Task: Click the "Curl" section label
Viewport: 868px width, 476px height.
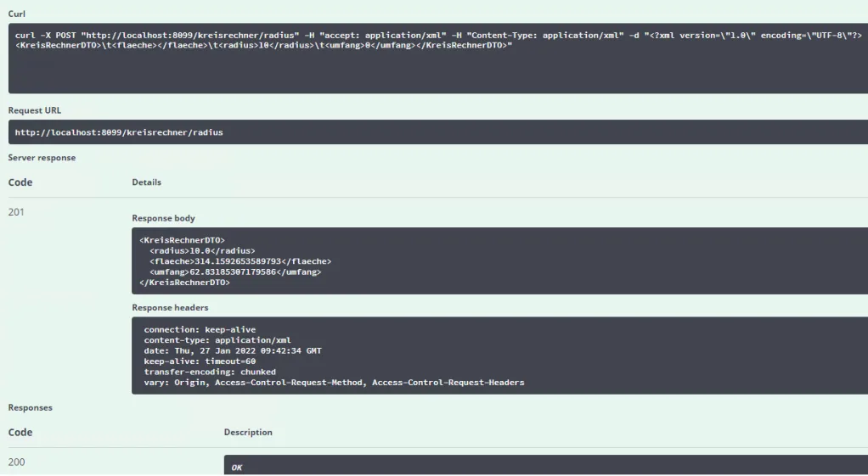Action: (x=17, y=14)
